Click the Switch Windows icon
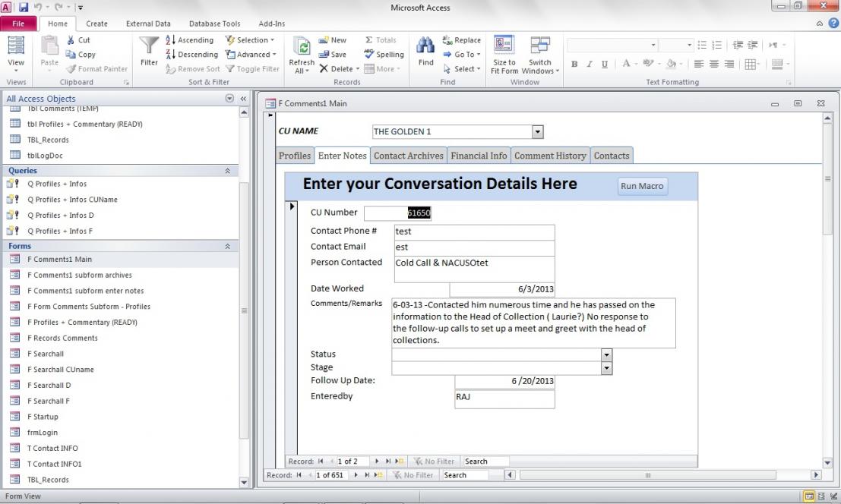The height and width of the screenshot is (504, 841). 540,46
